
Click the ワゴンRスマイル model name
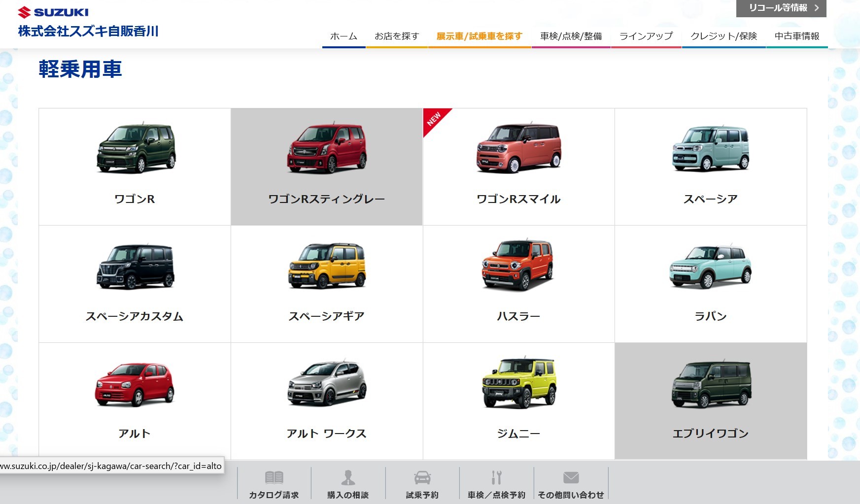pos(518,199)
